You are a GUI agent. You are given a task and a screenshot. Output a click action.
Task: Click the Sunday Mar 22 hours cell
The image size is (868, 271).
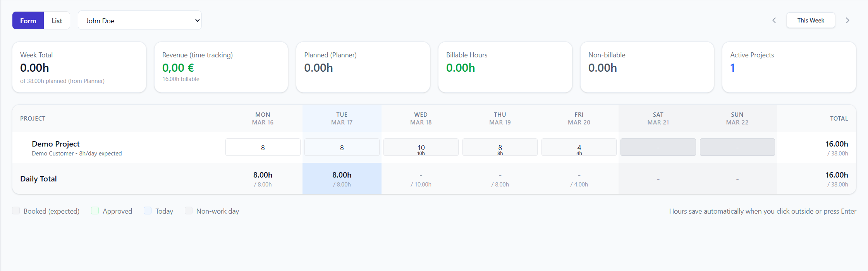(x=737, y=147)
